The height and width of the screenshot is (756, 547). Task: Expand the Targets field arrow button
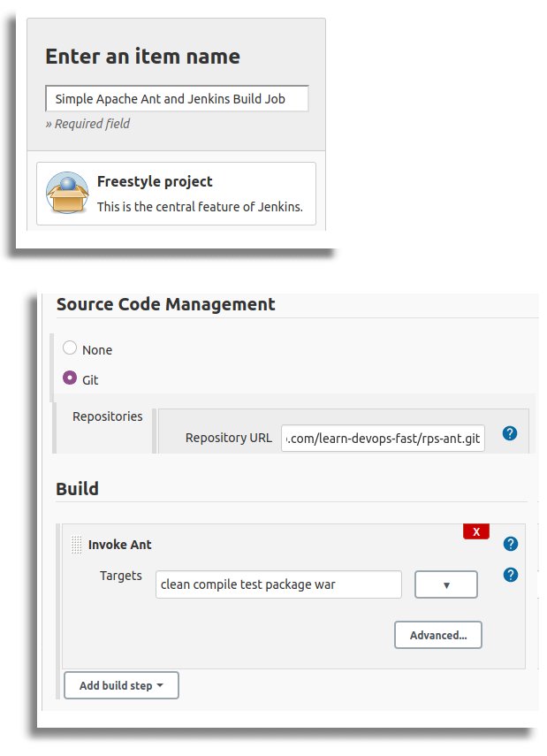[445, 584]
